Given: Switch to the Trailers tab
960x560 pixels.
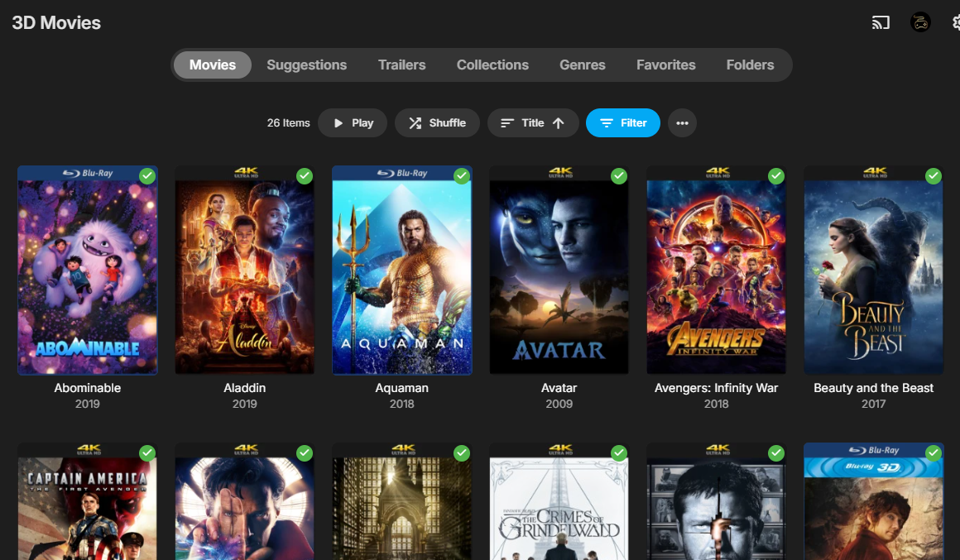Looking at the screenshot, I should point(401,65).
